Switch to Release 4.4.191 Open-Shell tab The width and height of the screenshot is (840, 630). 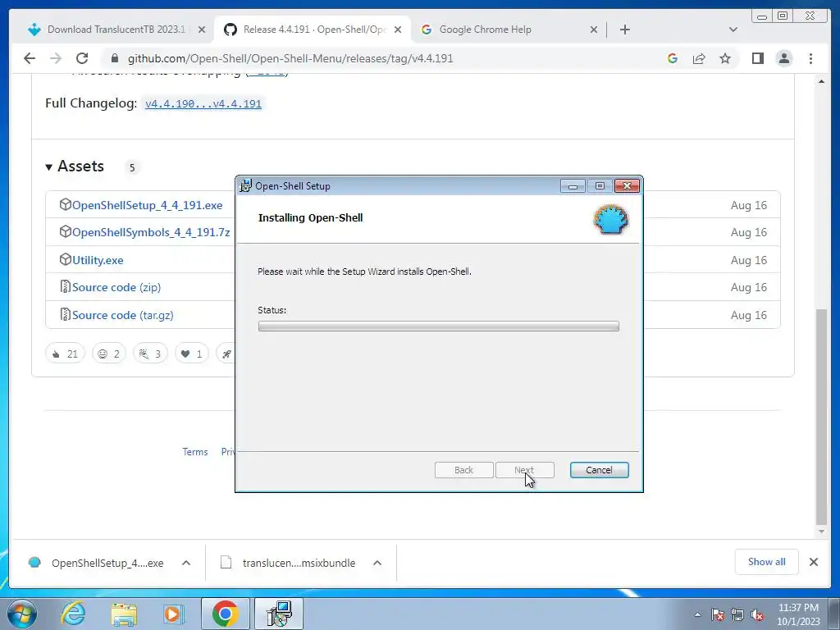pos(313,30)
